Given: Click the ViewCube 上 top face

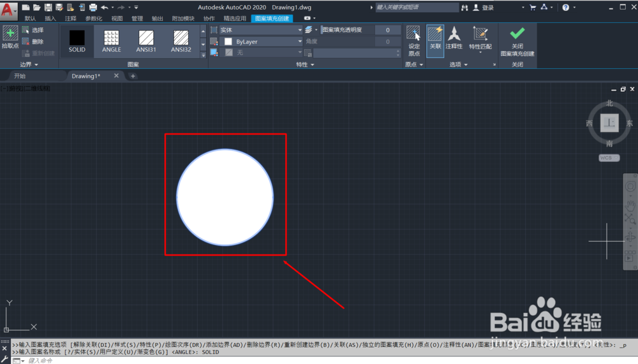Looking at the screenshot, I should pyautogui.click(x=609, y=123).
